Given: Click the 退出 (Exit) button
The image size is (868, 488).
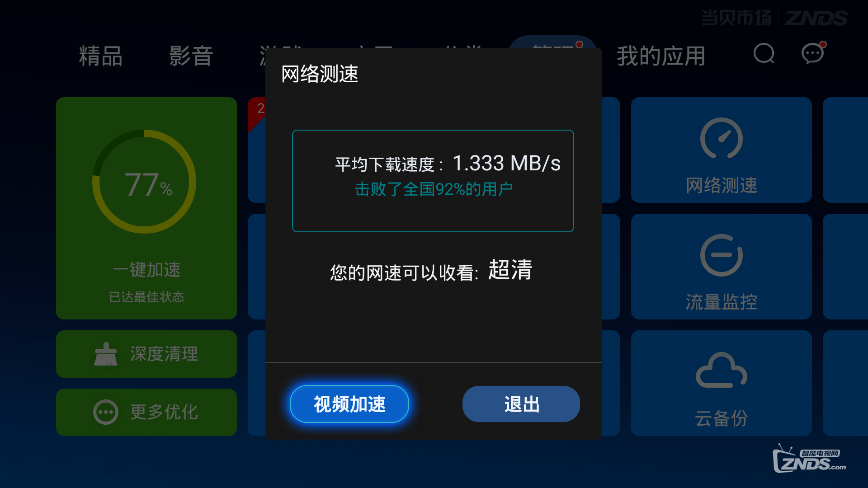Looking at the screenshot, I should (x=520, y=404).
